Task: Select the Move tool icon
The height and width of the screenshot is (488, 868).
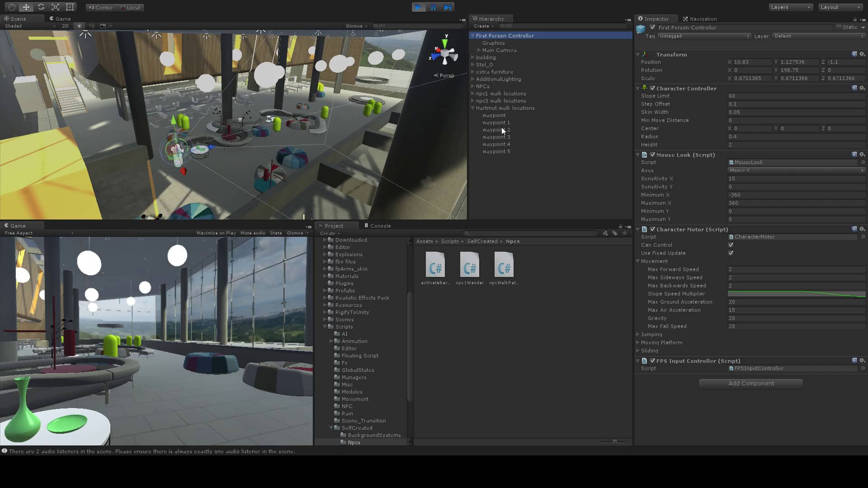Action: pos(26,7)
